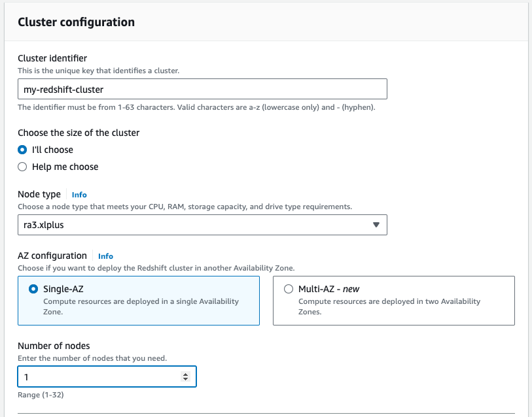Decrease node count with the down arrow
This screenshot has width=532, height=417.
point(185,380)
